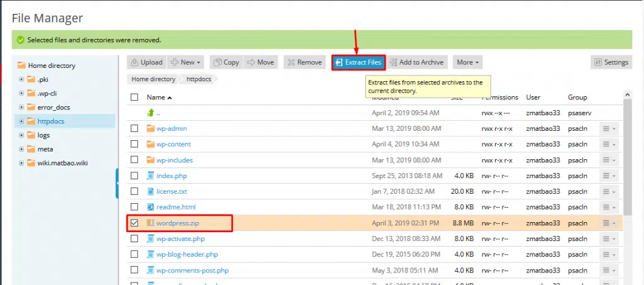The height and width of the screenshot is (285, 644).
Task: Click green up-arrow parent directory icon
Action: point(150,113)
